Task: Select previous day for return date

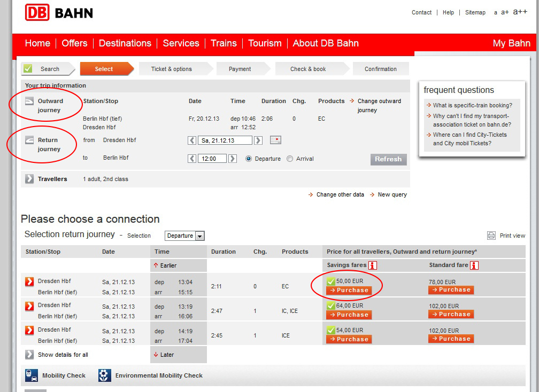Action: 192,140
